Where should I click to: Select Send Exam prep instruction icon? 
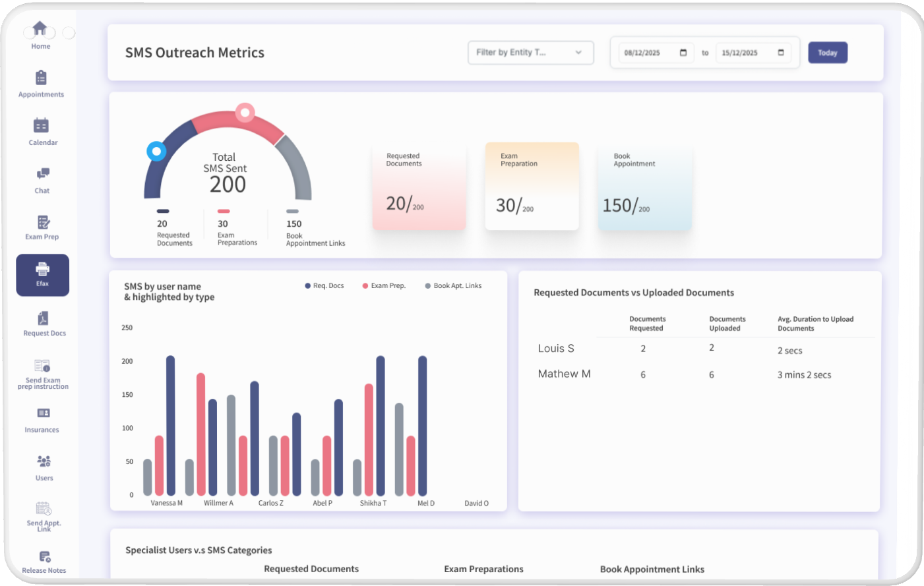pyautogui.click(x=42, y=366)
